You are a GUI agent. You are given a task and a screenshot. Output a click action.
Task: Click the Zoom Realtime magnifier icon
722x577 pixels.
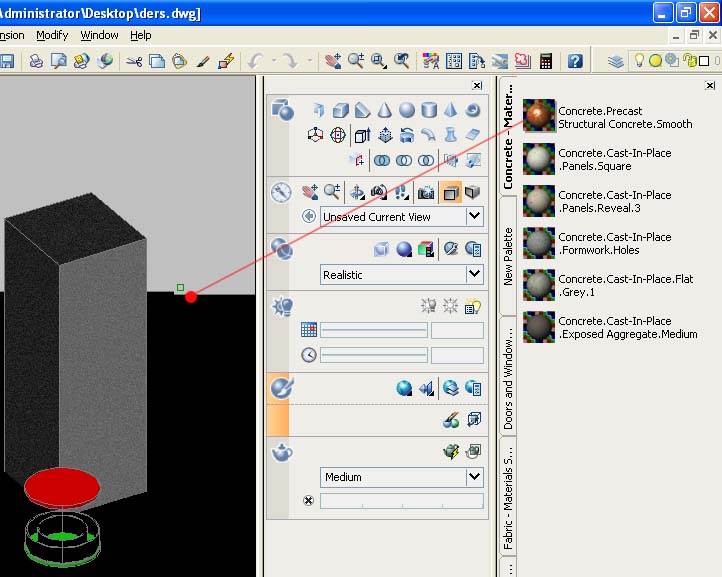tap(357, 61)
